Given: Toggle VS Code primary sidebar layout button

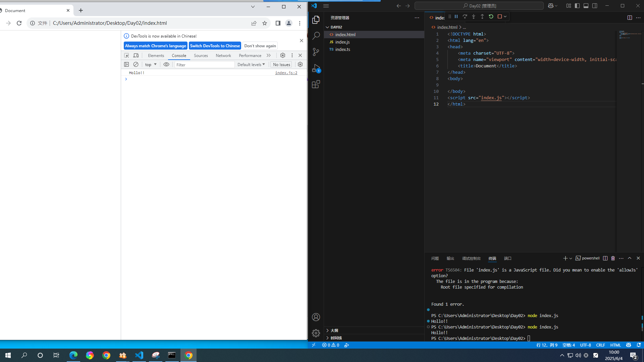Looking at the screenshot, I should 577,6.
